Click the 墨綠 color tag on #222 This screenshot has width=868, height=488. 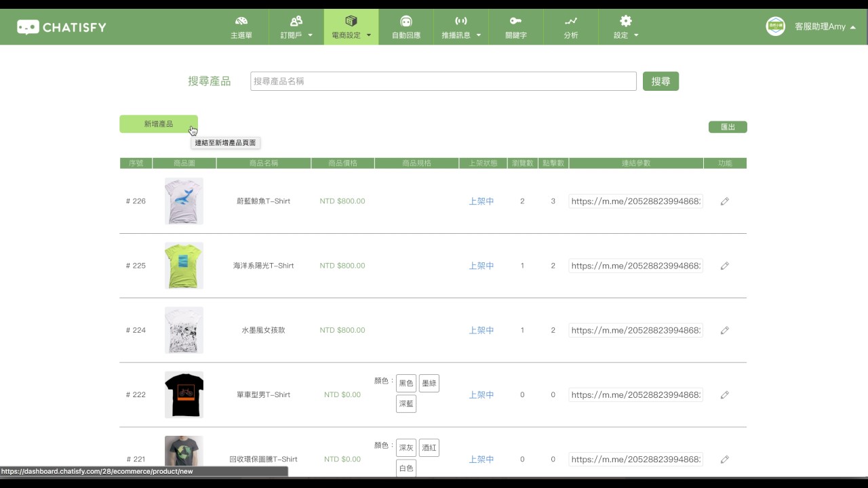[429, 384]
